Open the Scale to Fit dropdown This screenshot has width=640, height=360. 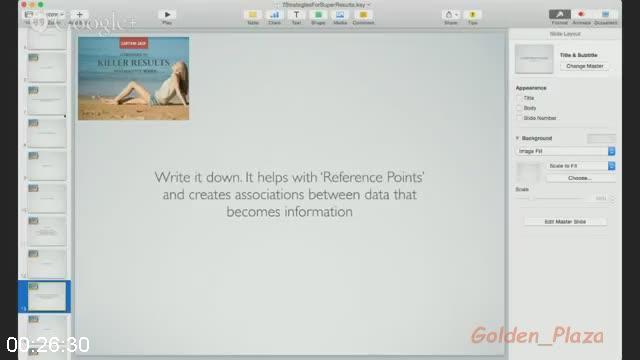(581, 166)
